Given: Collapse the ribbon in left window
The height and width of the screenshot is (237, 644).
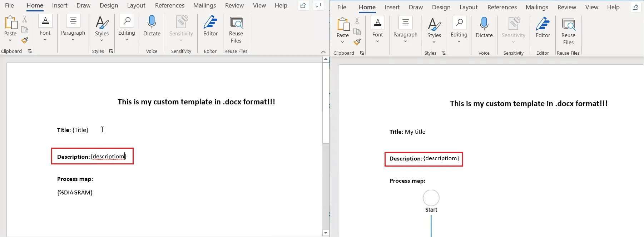Looking at the screenshot, I should [x=323, y=51].
